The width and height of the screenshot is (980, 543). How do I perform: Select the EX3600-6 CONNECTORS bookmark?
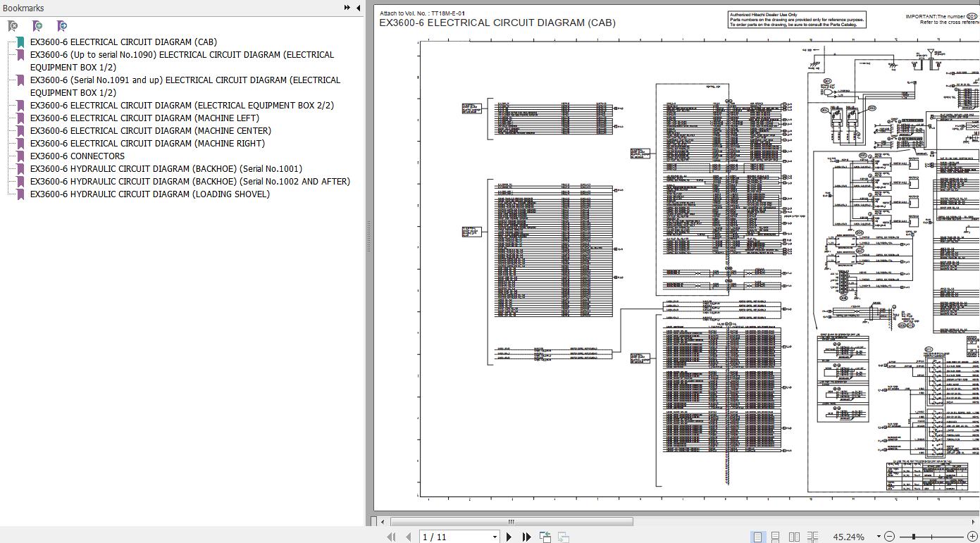[77, 156]
